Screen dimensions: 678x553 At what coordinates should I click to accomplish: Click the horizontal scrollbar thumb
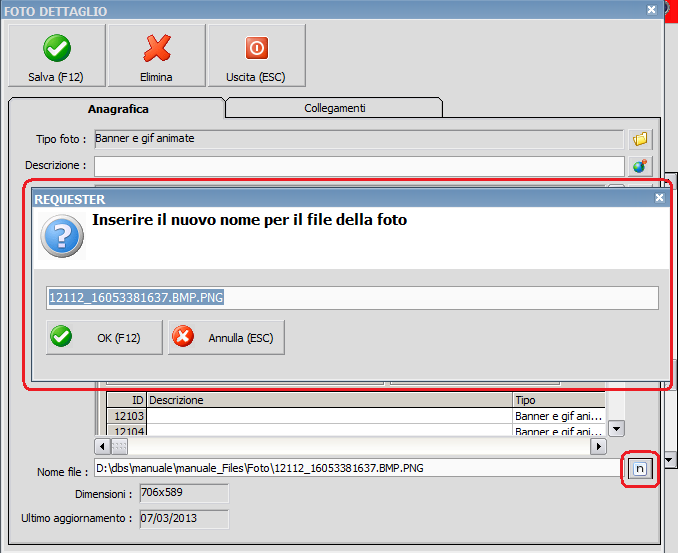[x=119, y=446]
